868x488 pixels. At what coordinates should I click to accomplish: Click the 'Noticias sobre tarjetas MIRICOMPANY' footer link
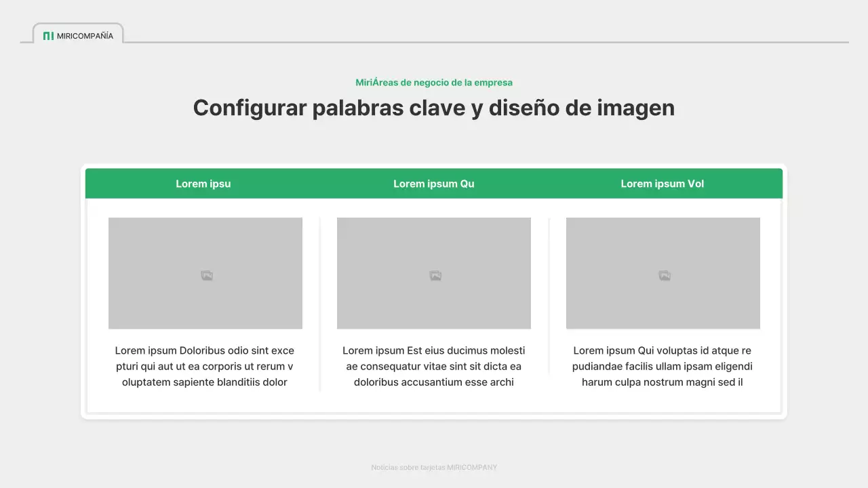[434, 467]
